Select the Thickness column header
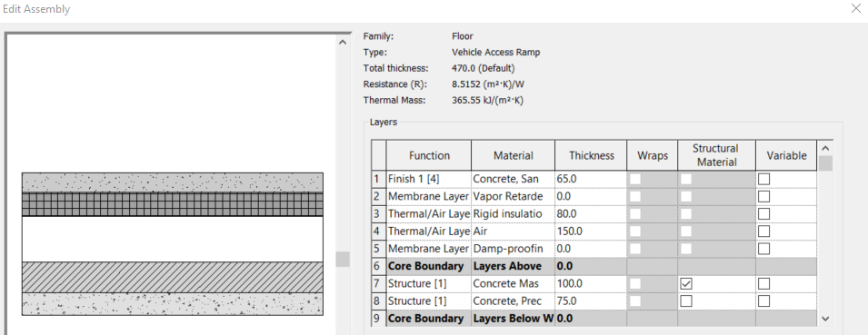The width and height of the screenshot is (868, 335). click(x=591, y=155)
